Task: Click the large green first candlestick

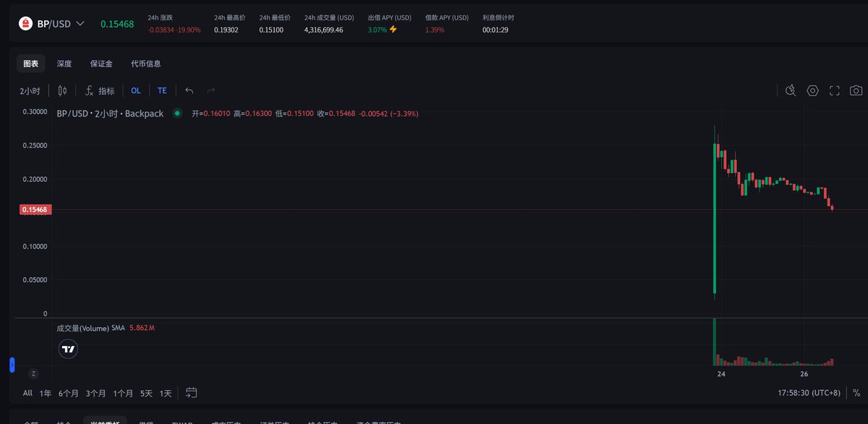Action: point(715,219)
